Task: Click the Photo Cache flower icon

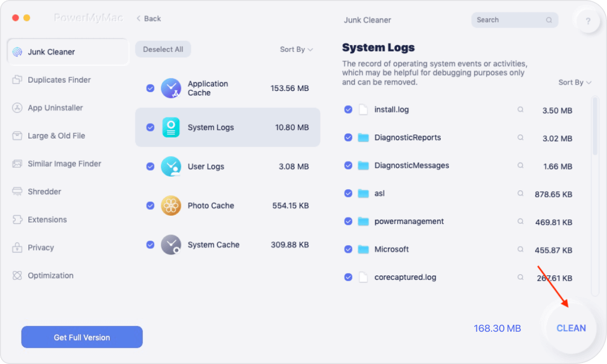Action: [171, 205]
